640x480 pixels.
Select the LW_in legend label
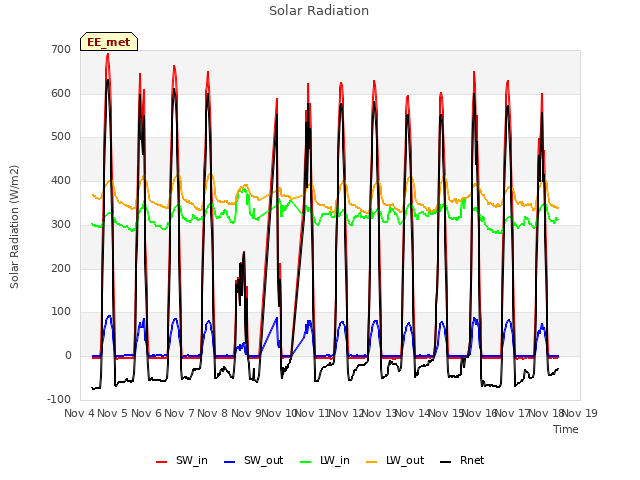(335, 461)
